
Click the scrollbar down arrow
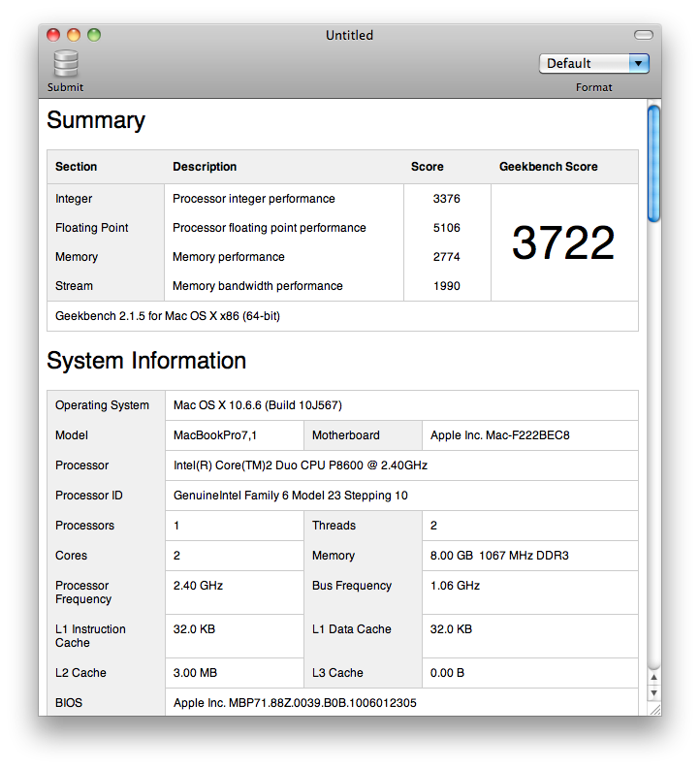(653, 693)
